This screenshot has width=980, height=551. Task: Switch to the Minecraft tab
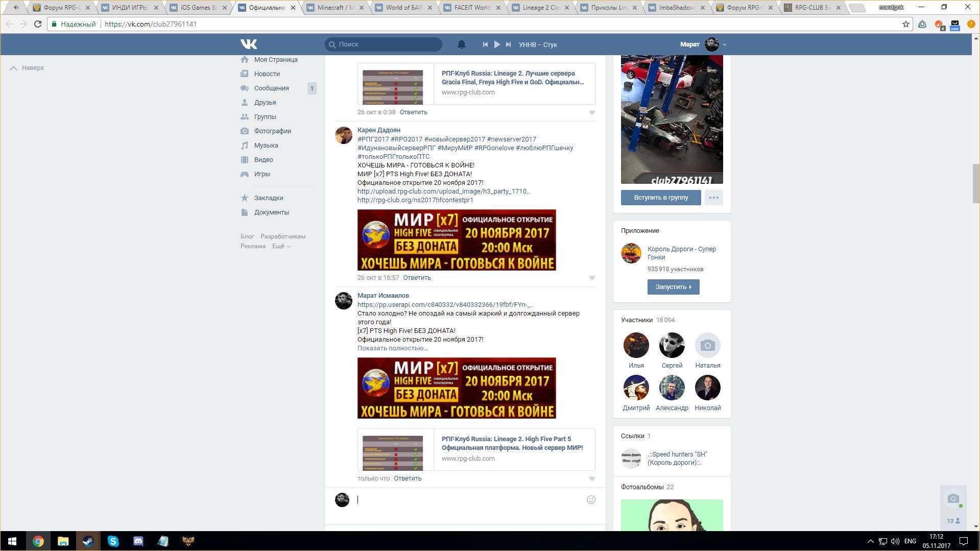[x=336, y=8]
